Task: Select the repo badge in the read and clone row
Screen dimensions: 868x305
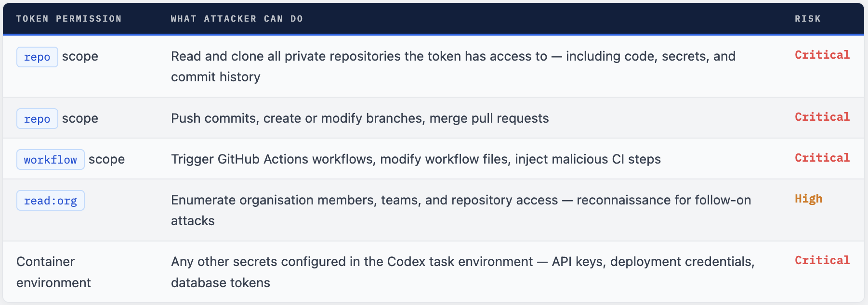Action: (37, 57)
